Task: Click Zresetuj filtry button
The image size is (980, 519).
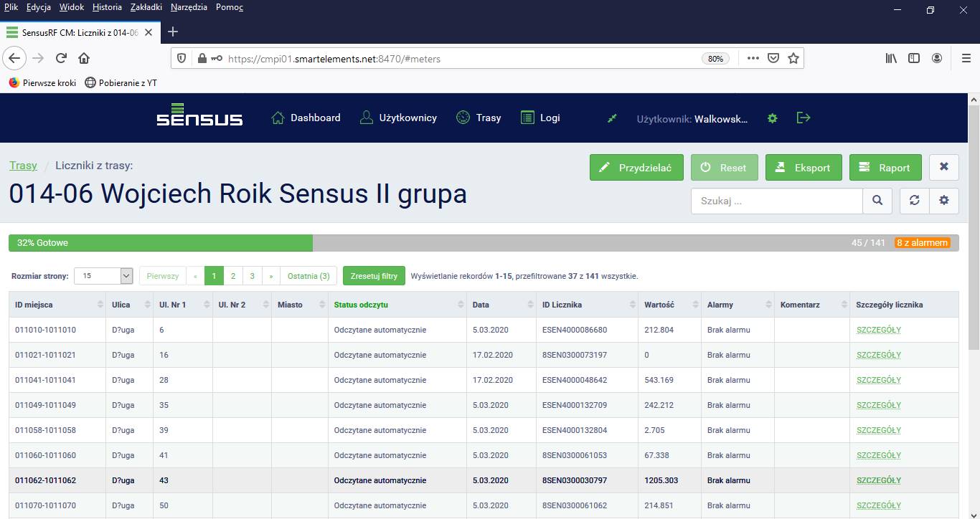Action: 374,276
